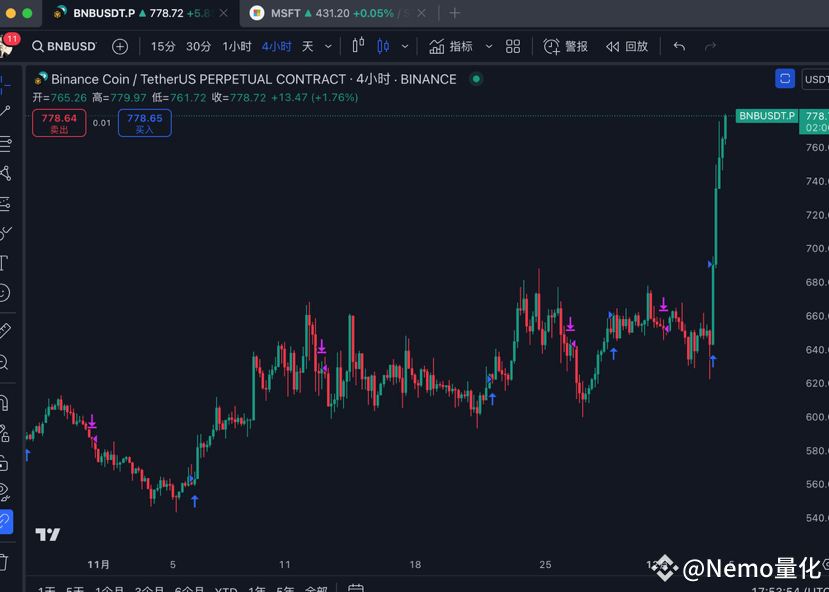Select the bars chart style icon
The height and width of the screenshot is (592, 829).
pyautogui.click(x=358, y=46)
